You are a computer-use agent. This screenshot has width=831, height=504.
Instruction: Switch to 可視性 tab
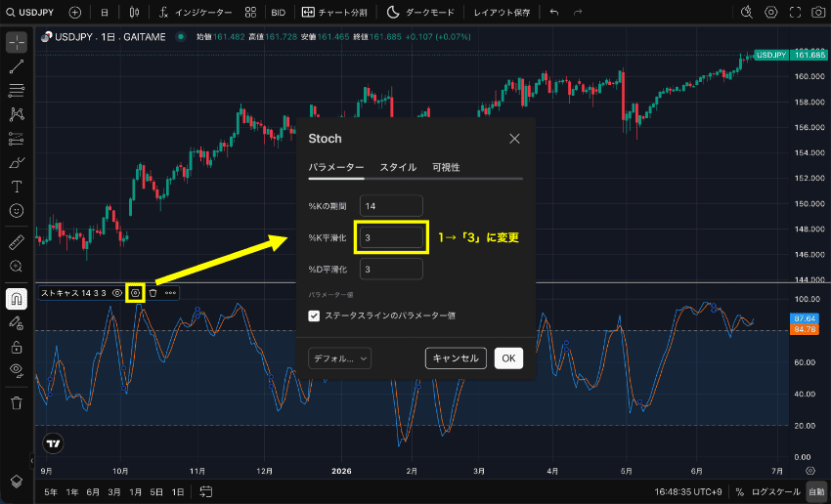click(446, 167)
